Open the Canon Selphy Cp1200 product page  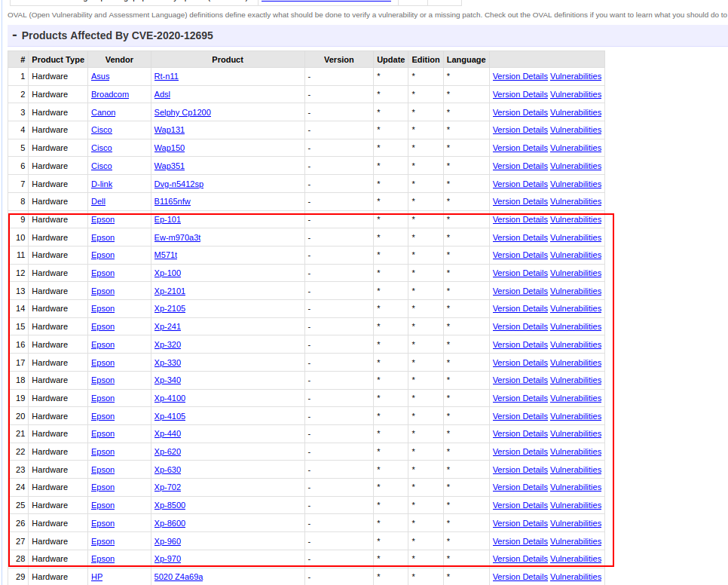pyautogui.click(x=182, y=113)
